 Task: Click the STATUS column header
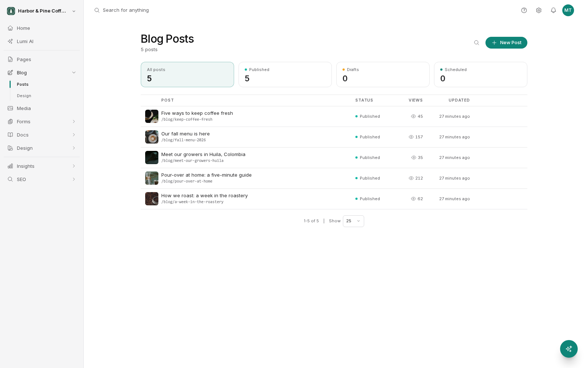coord(364,100)
